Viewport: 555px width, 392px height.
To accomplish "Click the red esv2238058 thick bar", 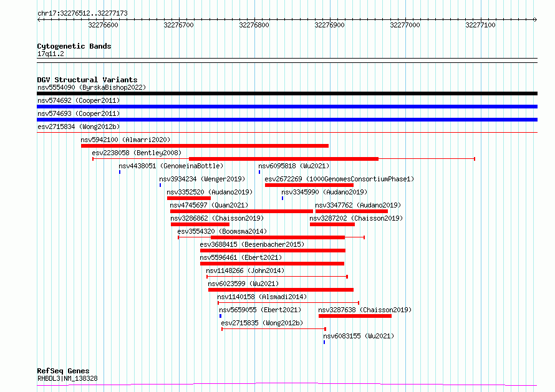I will point(284,159).
